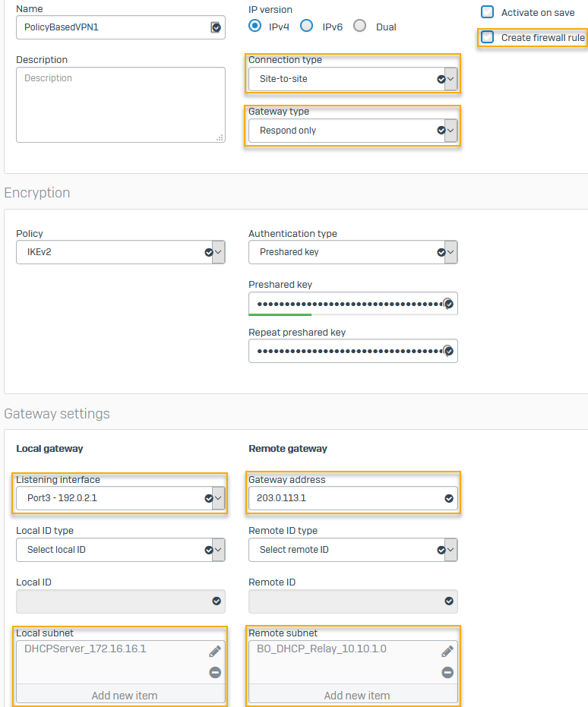Remove BO_DHCP_Relay entry using minus icon

[447, 672]
